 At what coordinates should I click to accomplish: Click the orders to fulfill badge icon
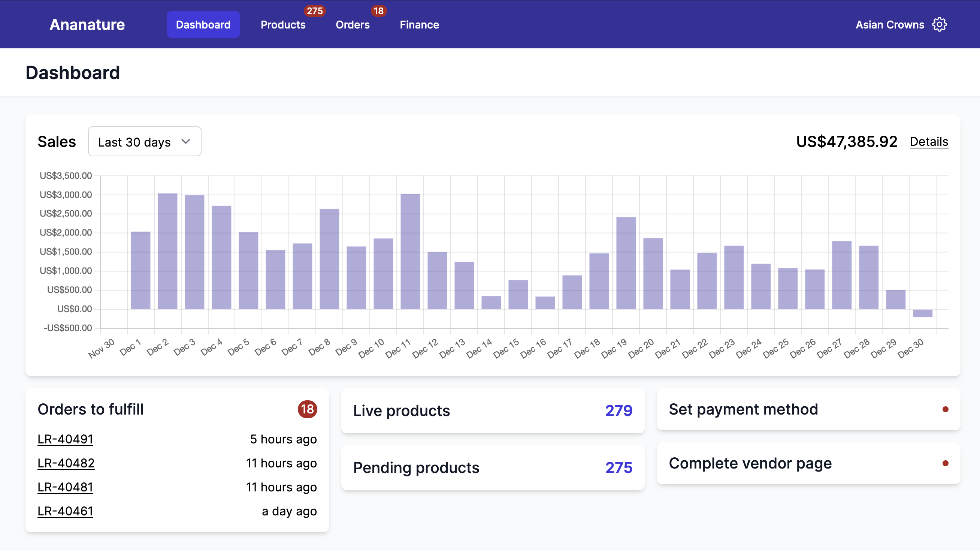click(x=308, y=410)
